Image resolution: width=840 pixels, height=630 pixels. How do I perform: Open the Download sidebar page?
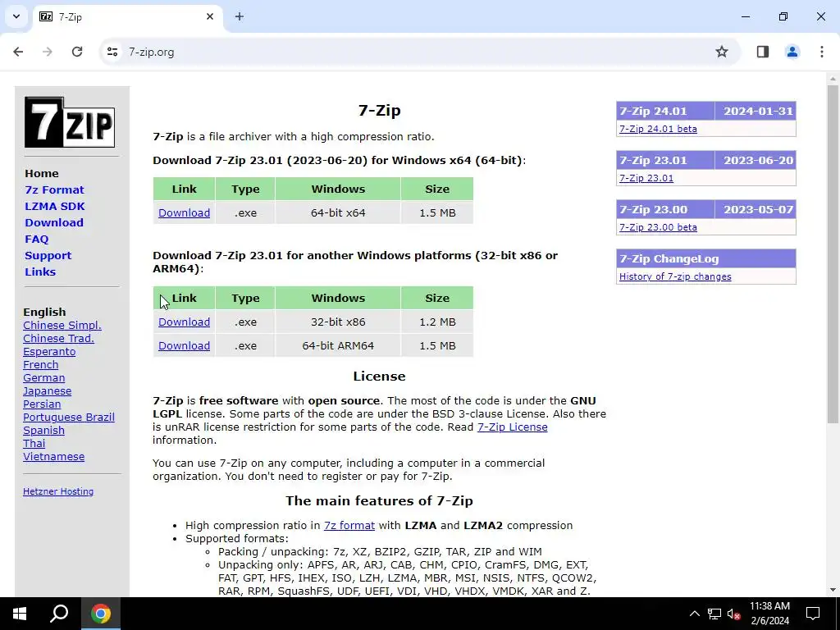54,223
